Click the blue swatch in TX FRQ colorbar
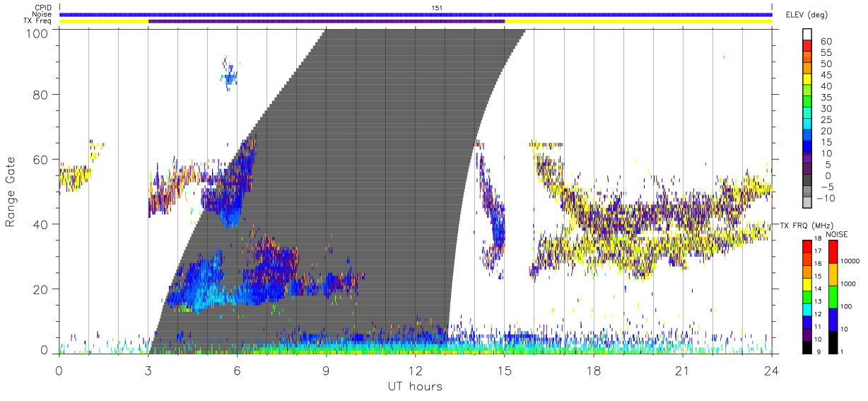Screen dimensions: 868x401 tap(807, 322)
